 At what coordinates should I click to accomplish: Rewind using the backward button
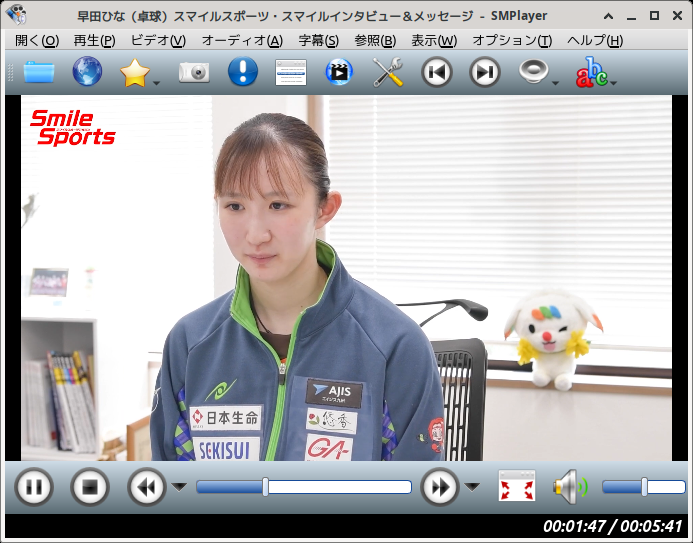pos(147,487)
